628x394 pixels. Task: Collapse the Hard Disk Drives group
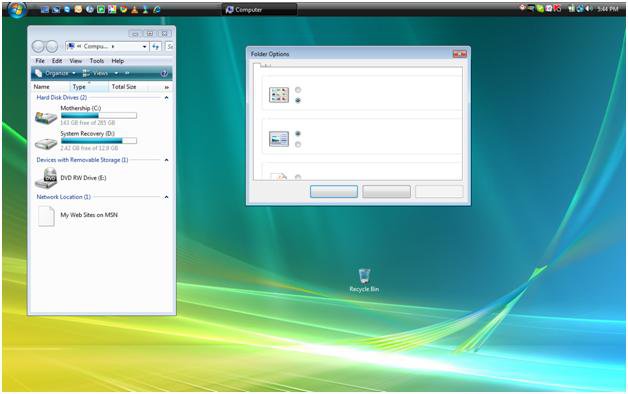[x=166, y=97]
